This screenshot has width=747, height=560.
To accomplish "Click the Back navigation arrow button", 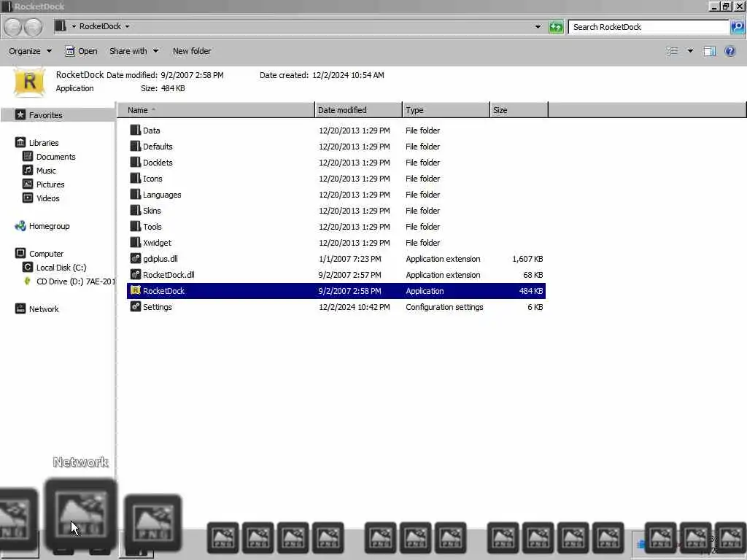I will [x=13, y=27].
